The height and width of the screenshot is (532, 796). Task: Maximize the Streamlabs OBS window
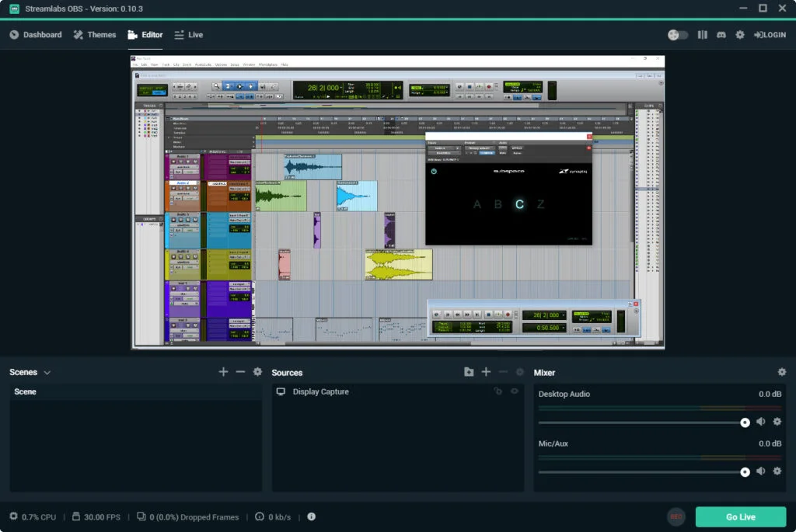pos(763,8)
